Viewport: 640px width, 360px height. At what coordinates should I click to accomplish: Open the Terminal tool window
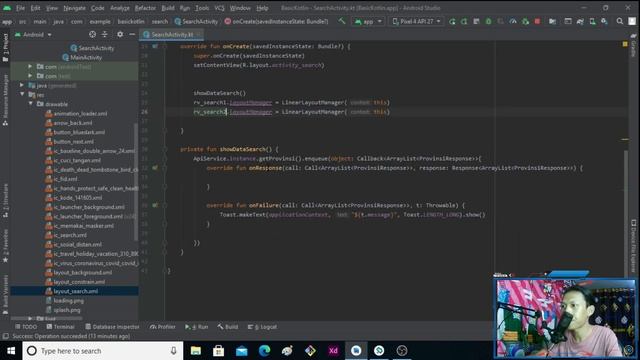click(60, 327)
